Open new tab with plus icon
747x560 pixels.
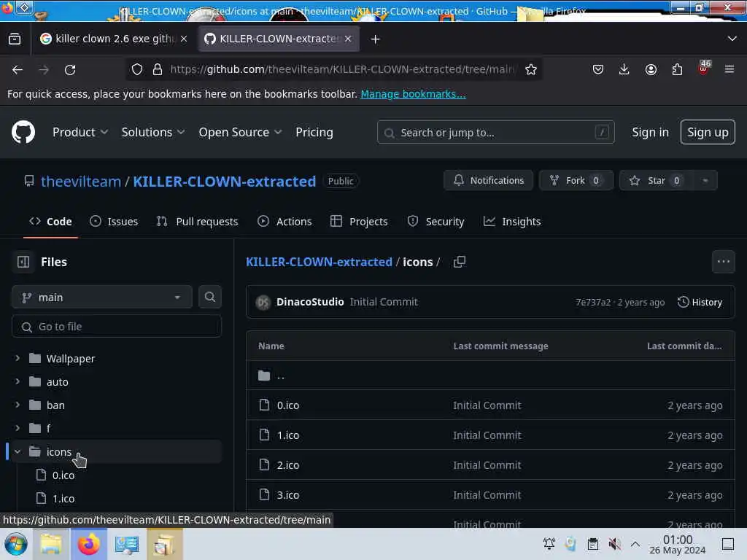click(376, 39)
